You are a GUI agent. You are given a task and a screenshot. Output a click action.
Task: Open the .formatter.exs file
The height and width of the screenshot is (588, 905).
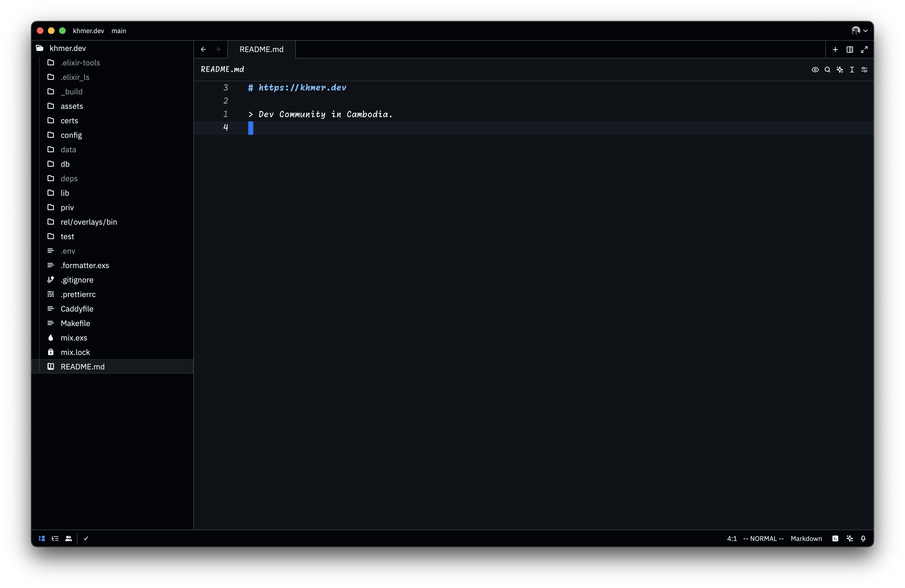[113, 265]
